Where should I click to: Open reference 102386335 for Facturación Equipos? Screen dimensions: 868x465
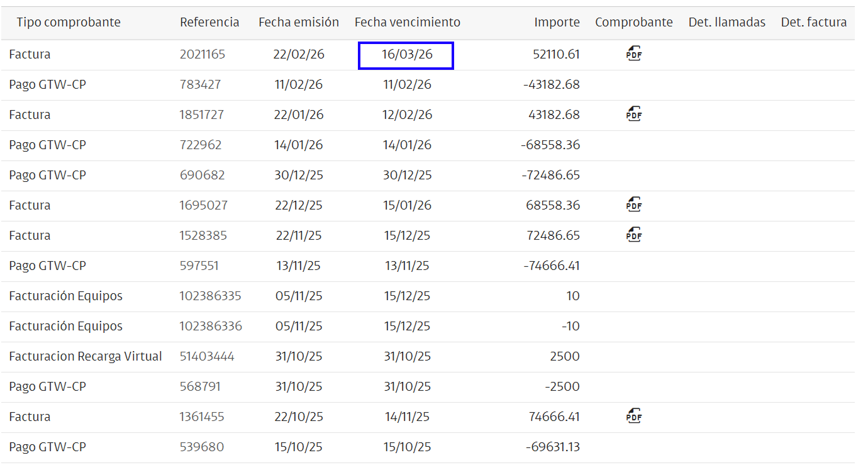tap(208, 296)
